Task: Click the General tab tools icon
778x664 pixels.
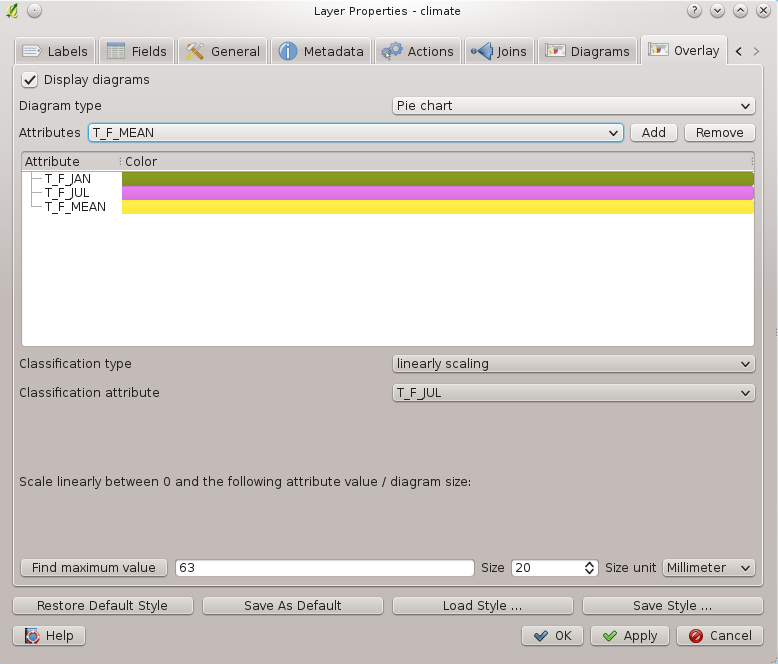Action: click(x=195, y=51)
